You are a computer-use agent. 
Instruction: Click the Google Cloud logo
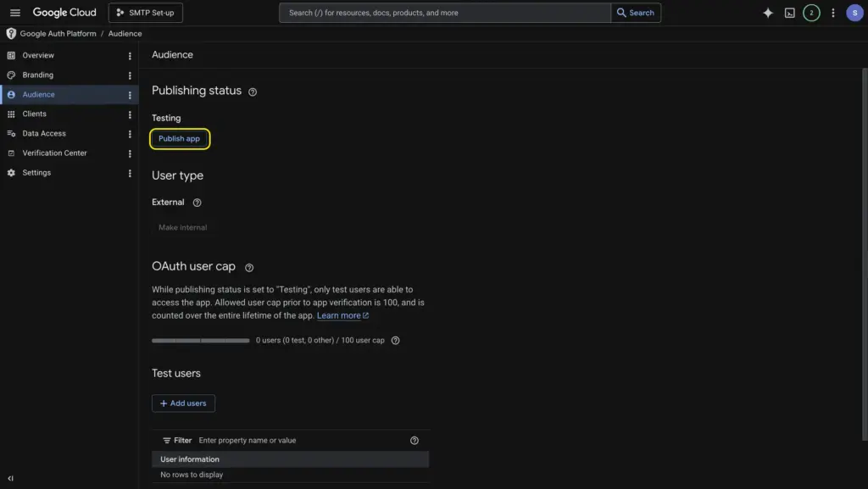click(x=64, y=12)
